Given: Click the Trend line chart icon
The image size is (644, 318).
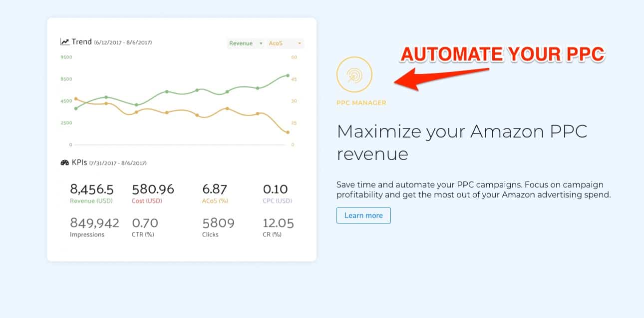Looking at the screenshot, I should (x=64, y=42).
